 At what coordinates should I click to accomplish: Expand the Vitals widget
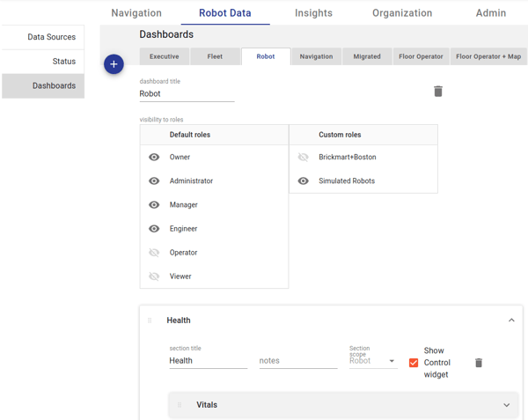[x=507, y=405]
